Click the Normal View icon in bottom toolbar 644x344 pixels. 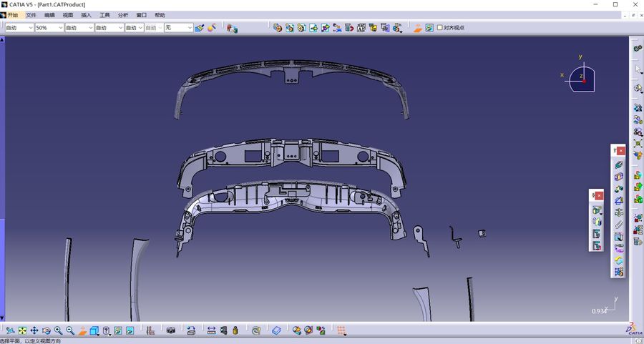(x=82, y=330)
